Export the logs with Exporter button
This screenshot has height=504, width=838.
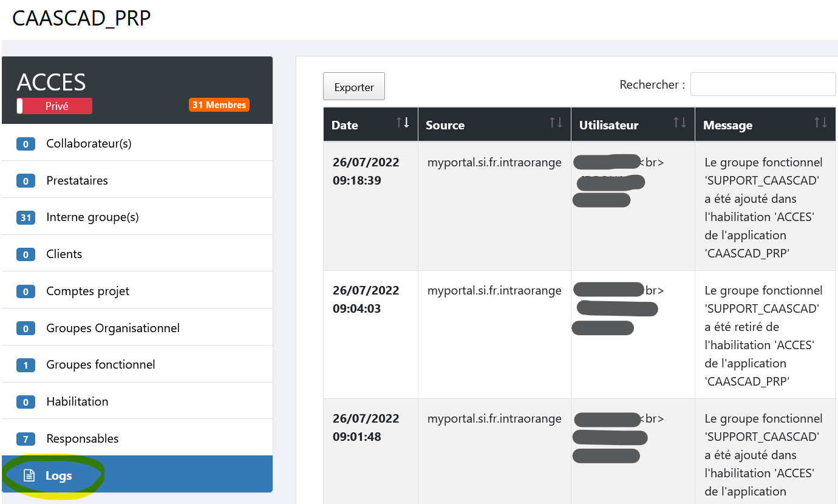[354, 87]
